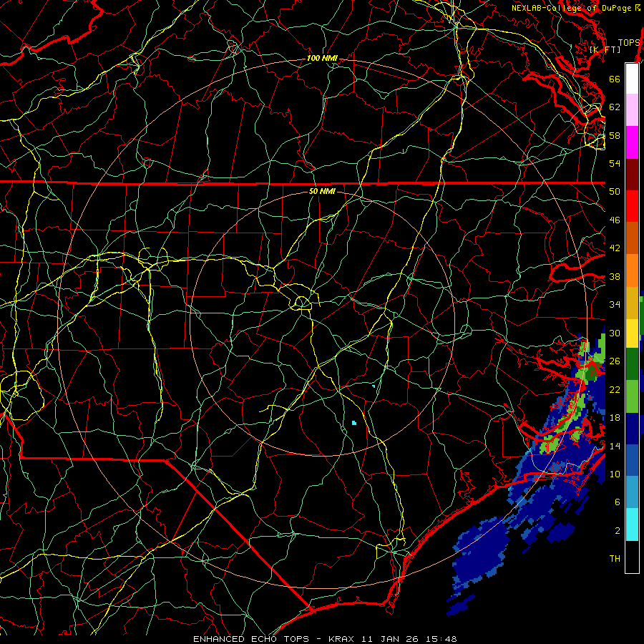This screenshot has height=644, width=644.
Task: Select the magenta legend color band
Action: coord(632,142)
